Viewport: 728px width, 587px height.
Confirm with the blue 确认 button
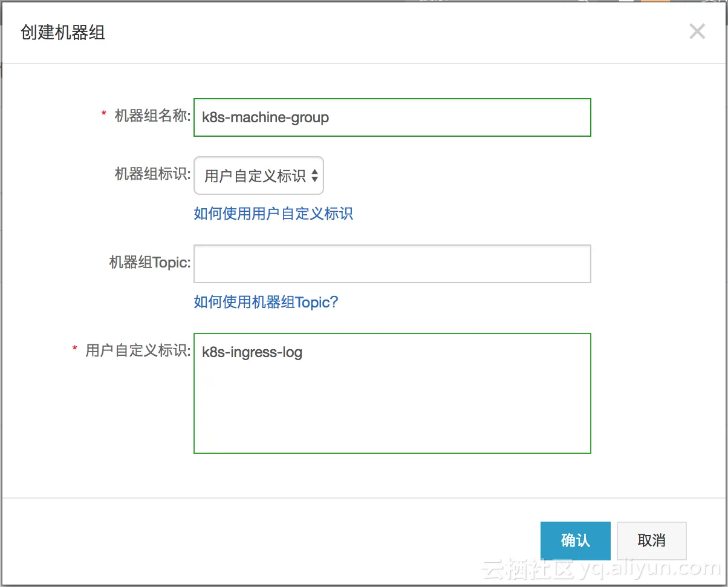[x=575, y=540]
